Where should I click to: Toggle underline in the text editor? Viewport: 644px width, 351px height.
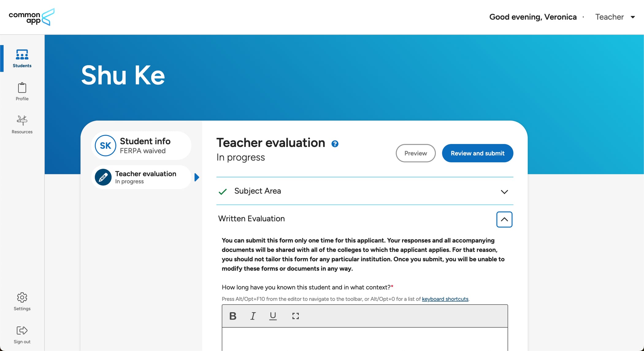click(x=273, y=316)
